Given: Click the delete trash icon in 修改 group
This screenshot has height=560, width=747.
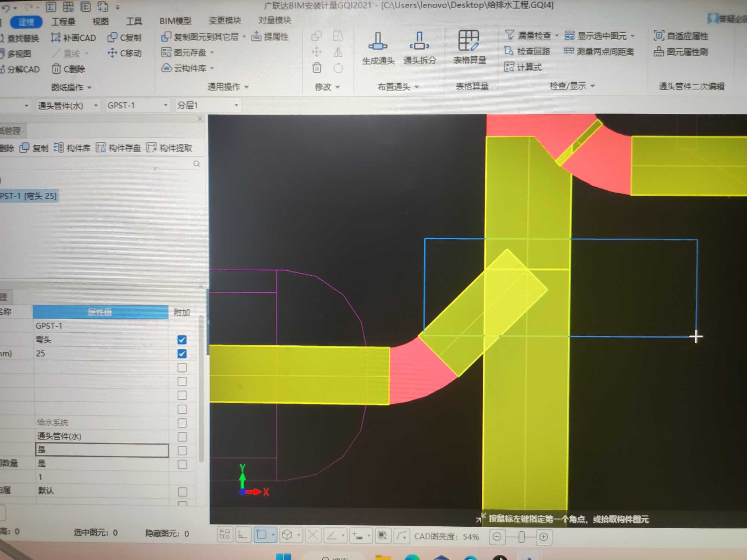Looking at the screenshot, I should coord(317,68).
